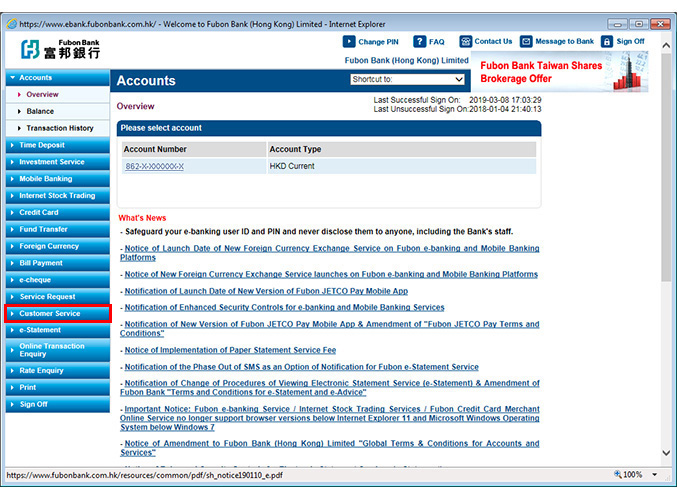This screenshot has width=677, height=500.
Task: Collapse the Accounts menu section
Action: tap(57, 78)
